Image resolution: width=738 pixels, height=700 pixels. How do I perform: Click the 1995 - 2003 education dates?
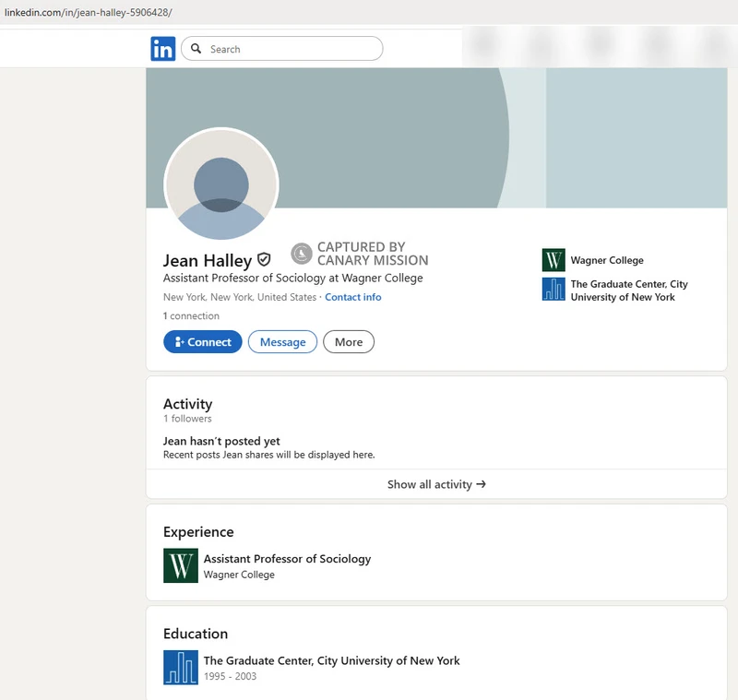coord(230,676)
